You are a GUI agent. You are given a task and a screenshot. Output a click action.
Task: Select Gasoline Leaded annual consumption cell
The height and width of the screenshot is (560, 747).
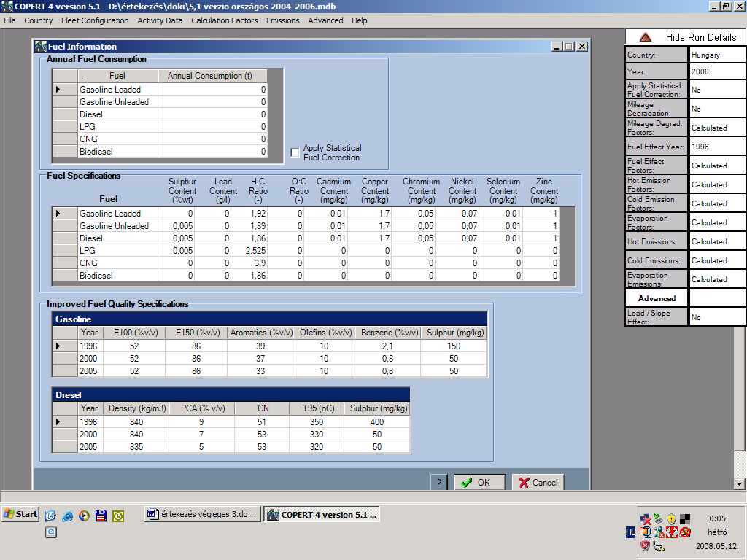click(x=212, y=90)
